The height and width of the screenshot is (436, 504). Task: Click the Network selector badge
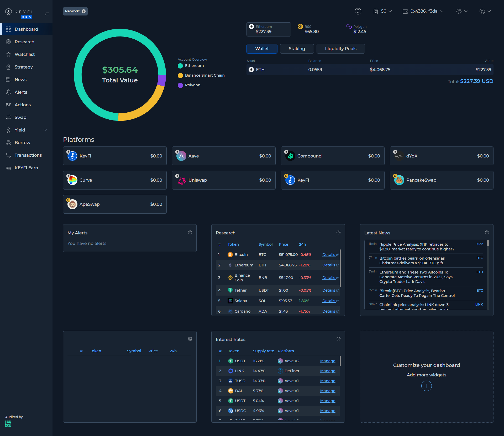75,11
